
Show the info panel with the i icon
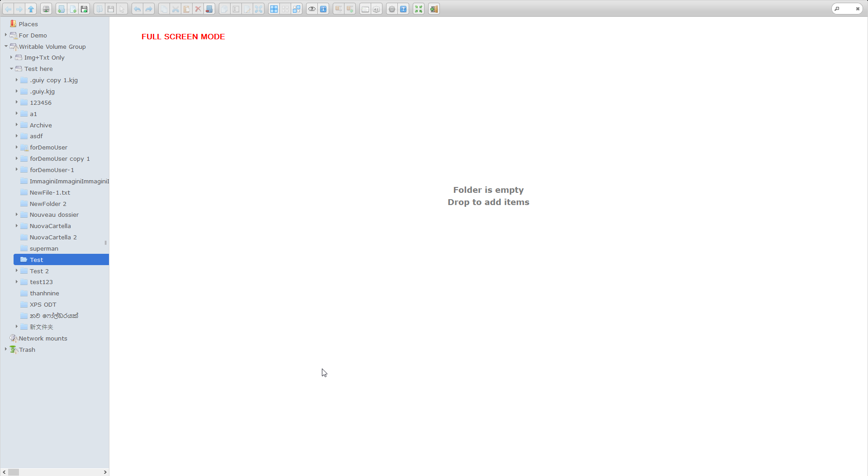pos(323,9)
